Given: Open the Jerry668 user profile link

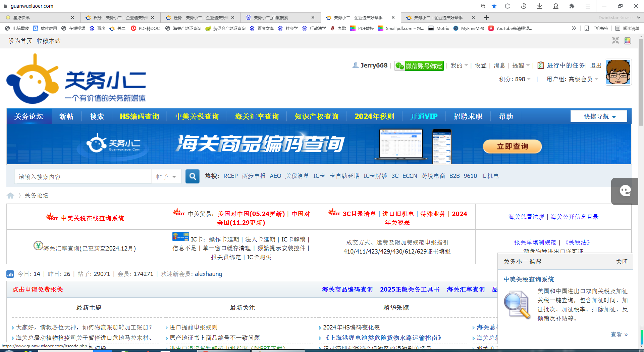Looking at the screenshot, I should 374,65.
